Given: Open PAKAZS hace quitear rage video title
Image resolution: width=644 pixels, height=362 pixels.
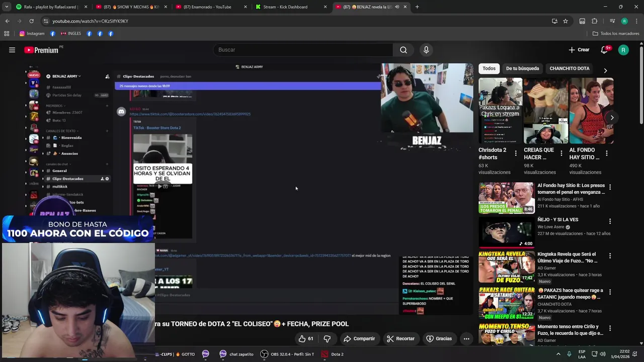Looking at the screenshot, I should coord(570,294).
